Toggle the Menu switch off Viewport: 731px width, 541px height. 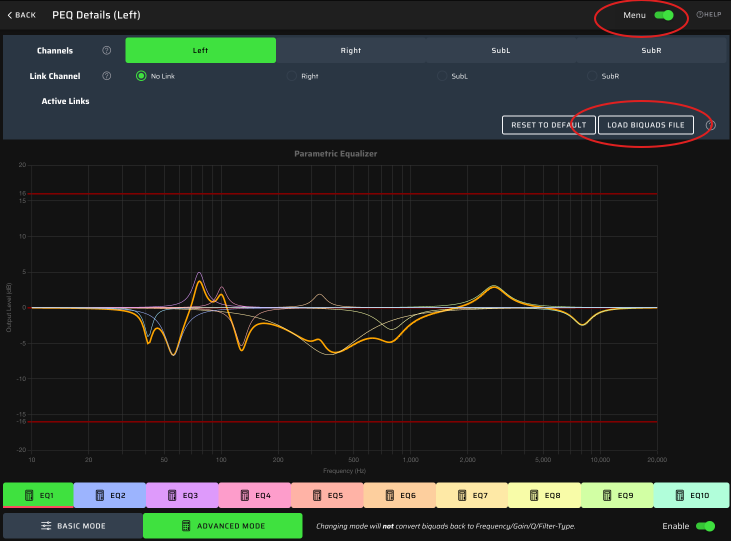click(664, 15)
